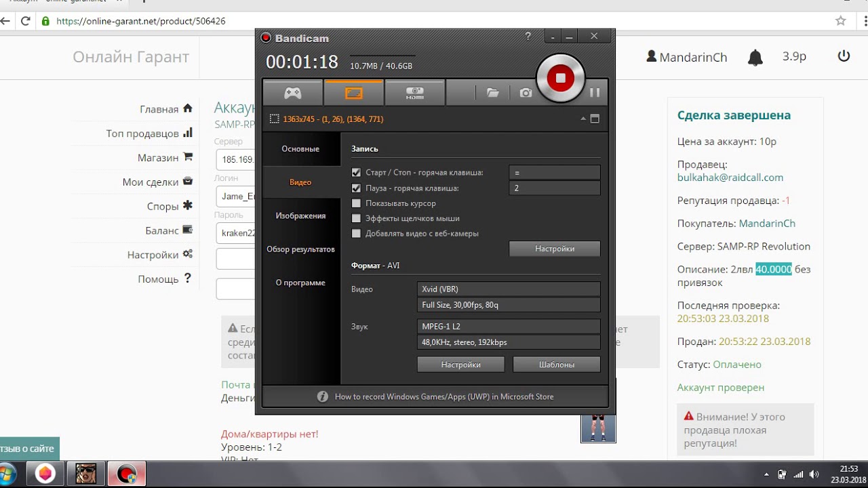
Task: Enable the Показывать курсор checkbox
Action: pos(356,203)
